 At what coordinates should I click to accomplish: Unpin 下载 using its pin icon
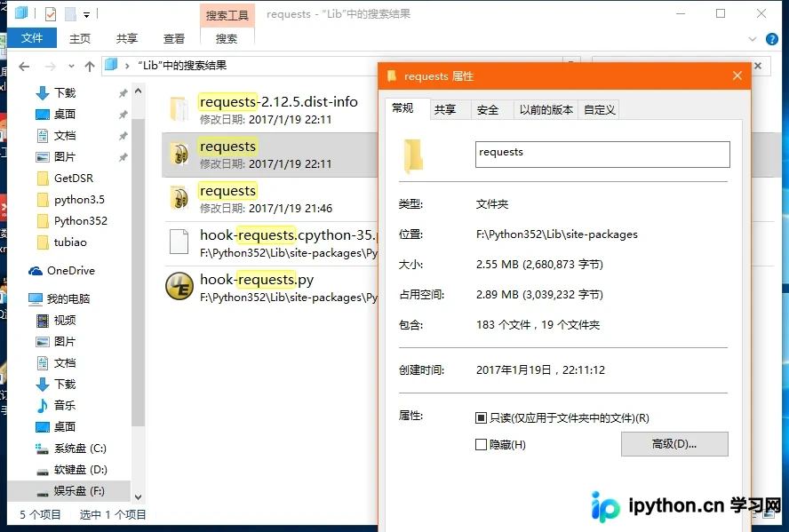[x=123, y=93]
